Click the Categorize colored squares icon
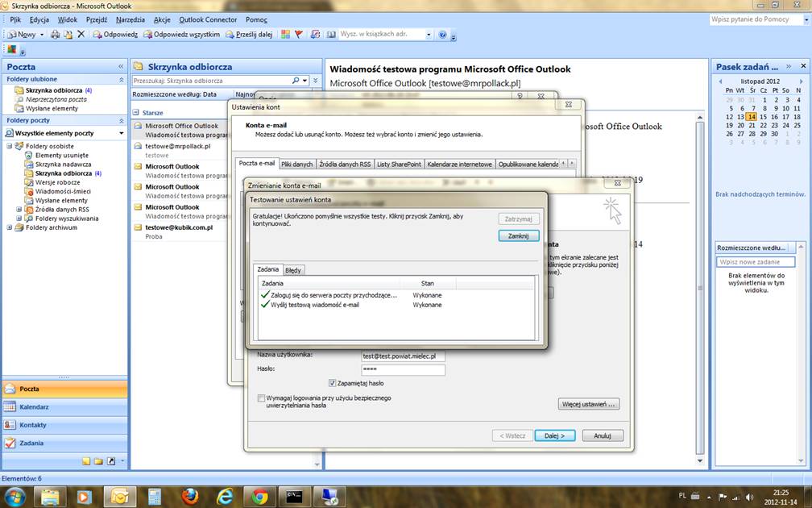812x508 pixels. (284, 35)
